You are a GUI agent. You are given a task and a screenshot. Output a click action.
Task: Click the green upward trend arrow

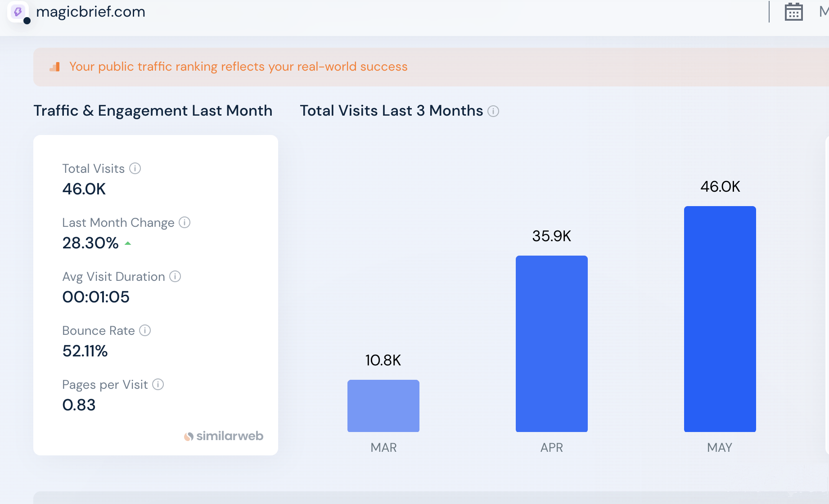point(128,243)
